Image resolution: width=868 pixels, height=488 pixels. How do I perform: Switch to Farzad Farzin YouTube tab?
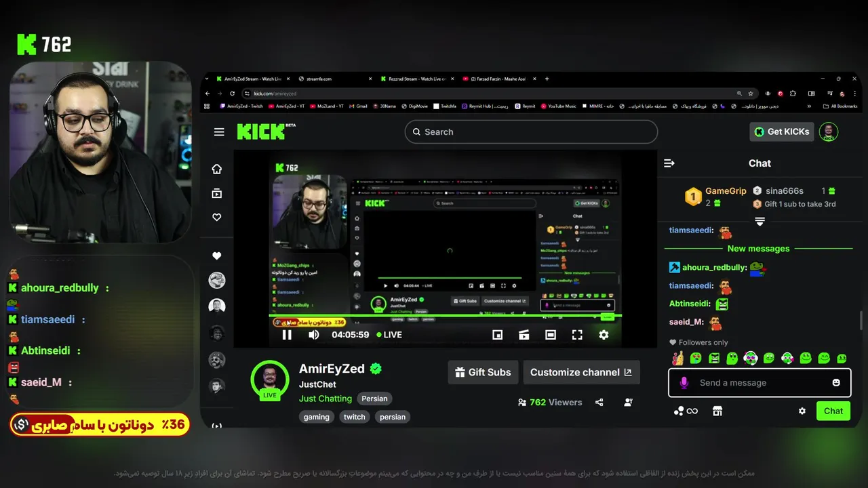(x=498, y=79)
